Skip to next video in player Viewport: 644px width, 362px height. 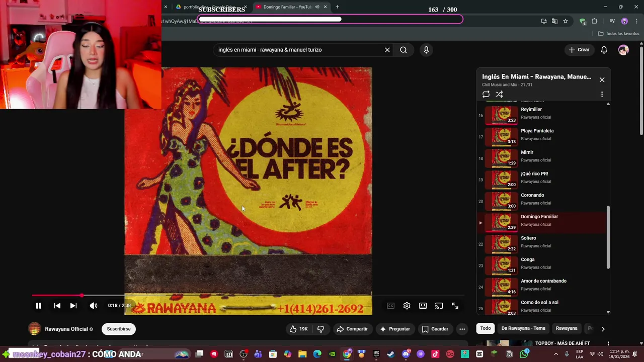pyautogui.click(x=73, y=306)
